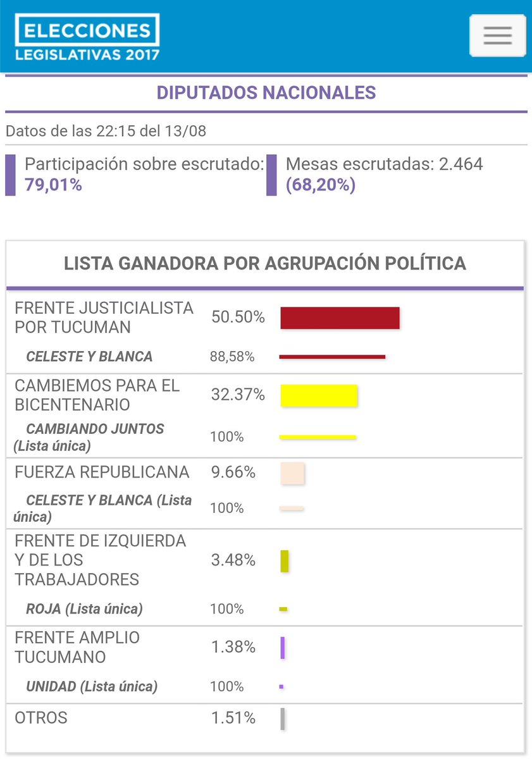
Task: Open the hamburger menu button
Action: click(497, 35)
